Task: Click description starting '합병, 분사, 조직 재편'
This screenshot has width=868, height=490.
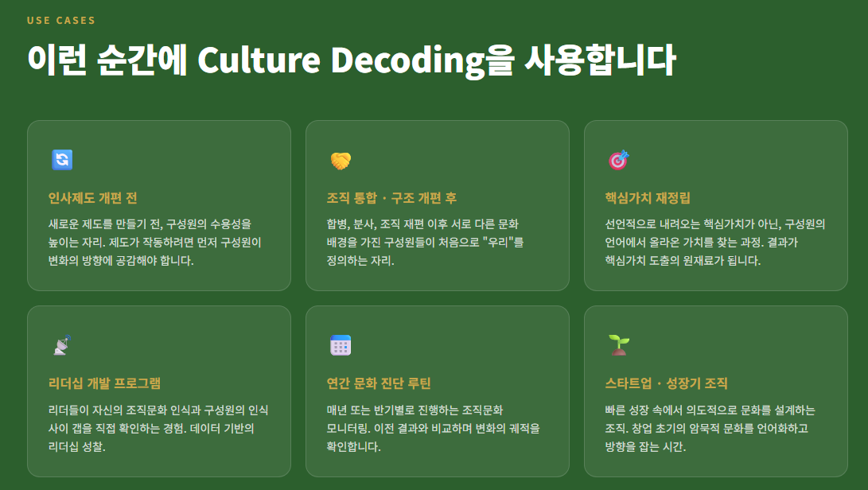Action: pos(425,242)
